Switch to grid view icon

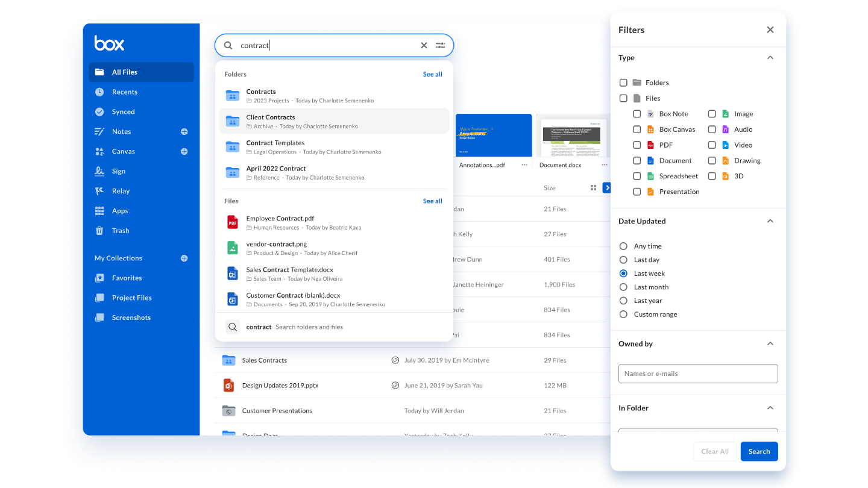point(593,188)
